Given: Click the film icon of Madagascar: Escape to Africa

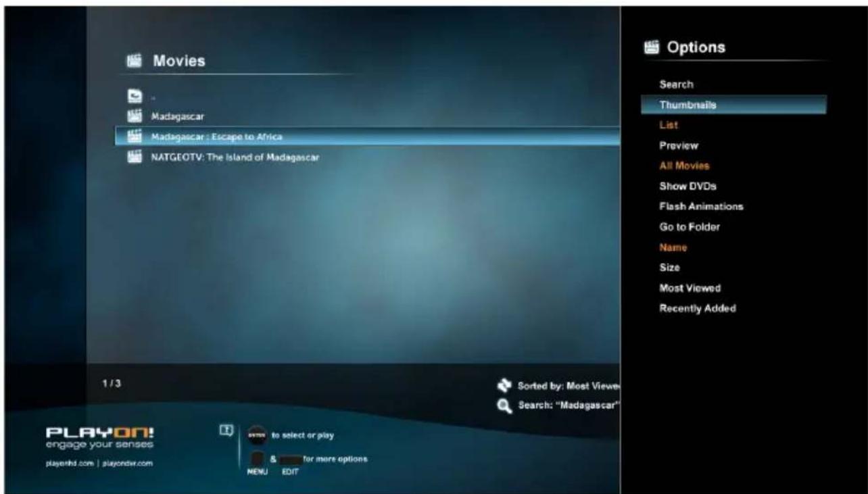Looking at the screenshot, I should click(x=134, y=137).
